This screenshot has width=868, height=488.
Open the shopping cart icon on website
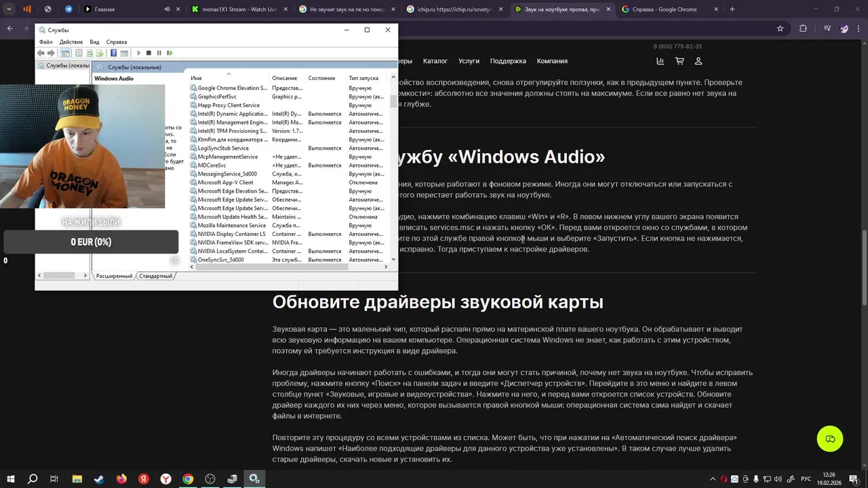click(x=679, y=61)
